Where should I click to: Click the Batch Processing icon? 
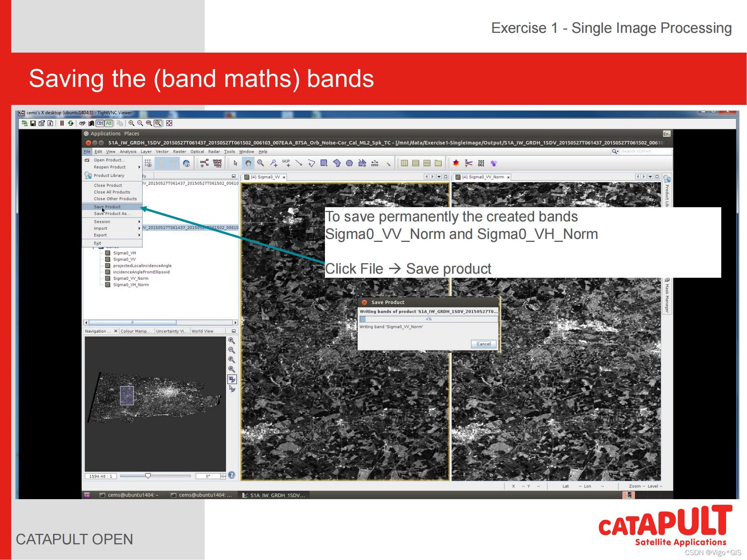click(x=217, y=163)
